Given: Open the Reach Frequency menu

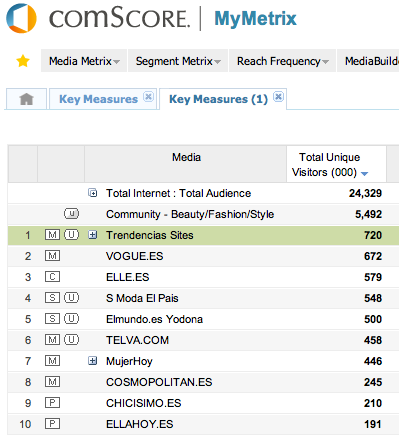Looking at the screenshot, I should 282,61.
